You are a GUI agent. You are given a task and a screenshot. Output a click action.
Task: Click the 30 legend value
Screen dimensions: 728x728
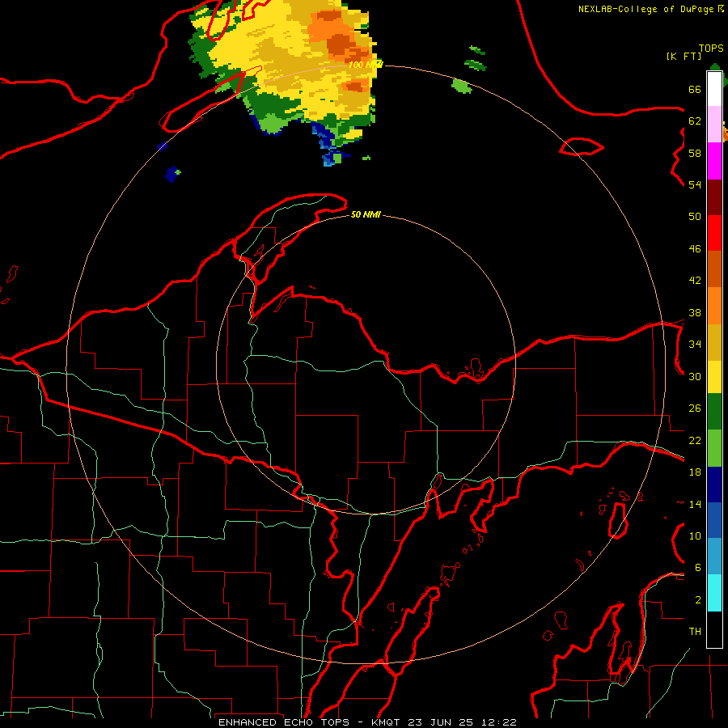[695, 376]
